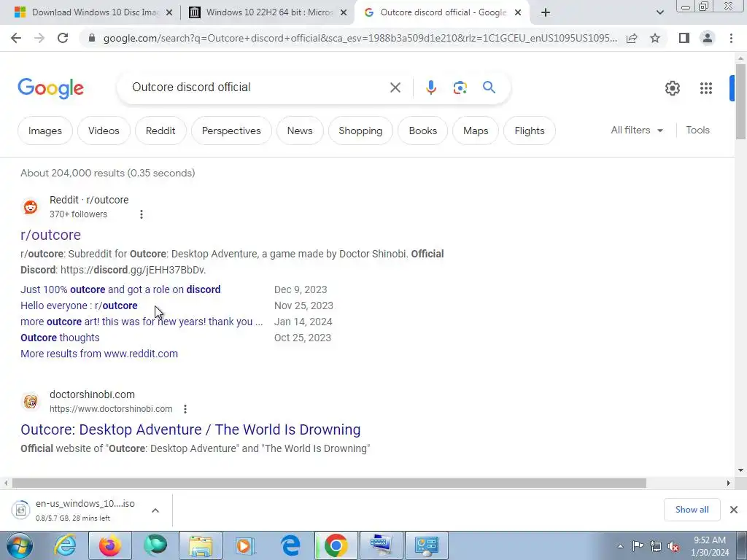Open Chrome side panel

[x=684, y=38]
